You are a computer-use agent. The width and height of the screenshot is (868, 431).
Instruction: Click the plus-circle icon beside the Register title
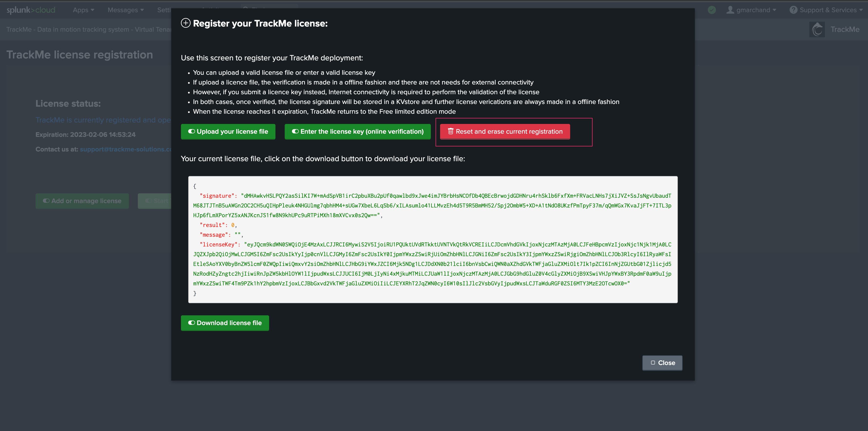click(x=186, y=23)
